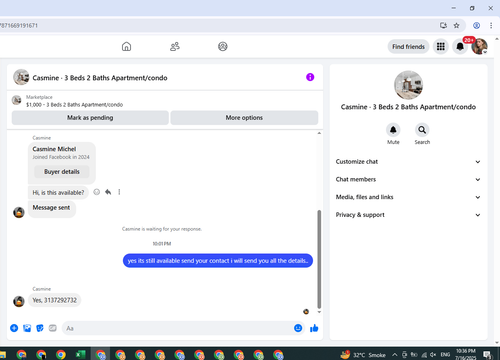The width and height of the screenshot is (500, 360).
Task: Bookmark this page with star icon
Action: (456, 25)
